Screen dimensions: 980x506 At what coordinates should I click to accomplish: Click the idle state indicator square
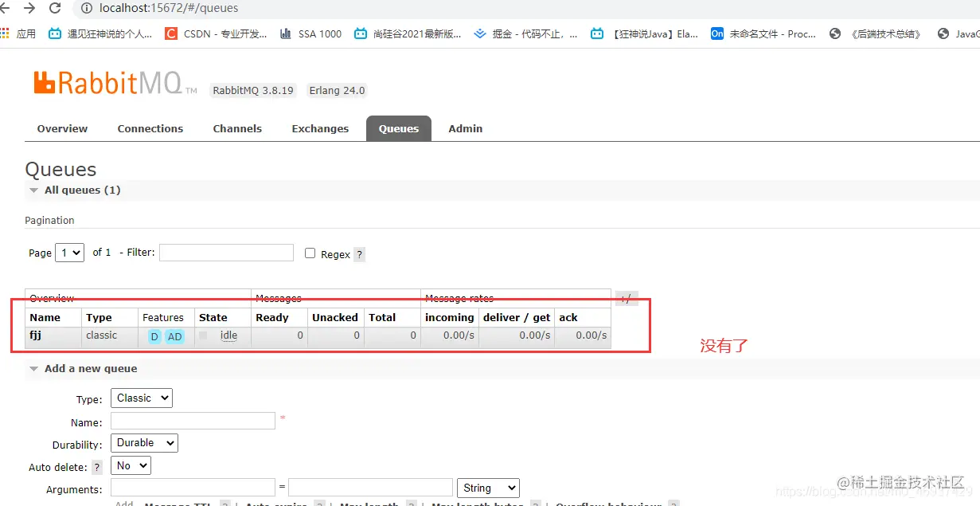click(x=203, y=335)
